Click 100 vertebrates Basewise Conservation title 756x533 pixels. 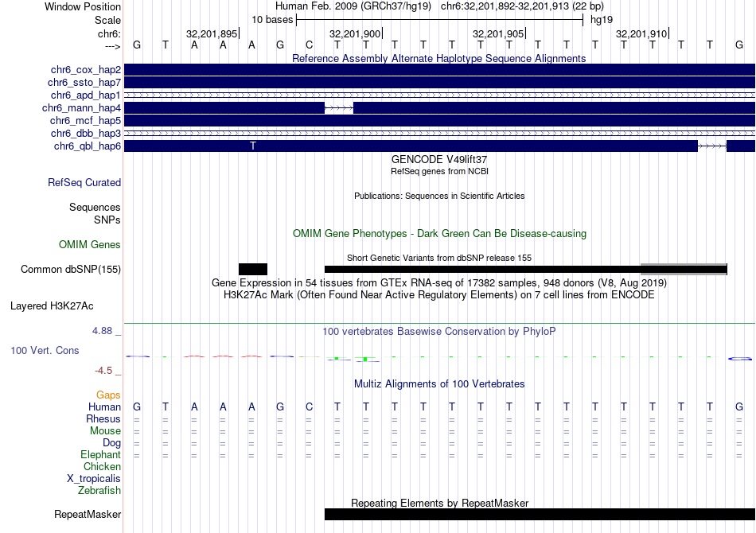(x=439, y=332)
